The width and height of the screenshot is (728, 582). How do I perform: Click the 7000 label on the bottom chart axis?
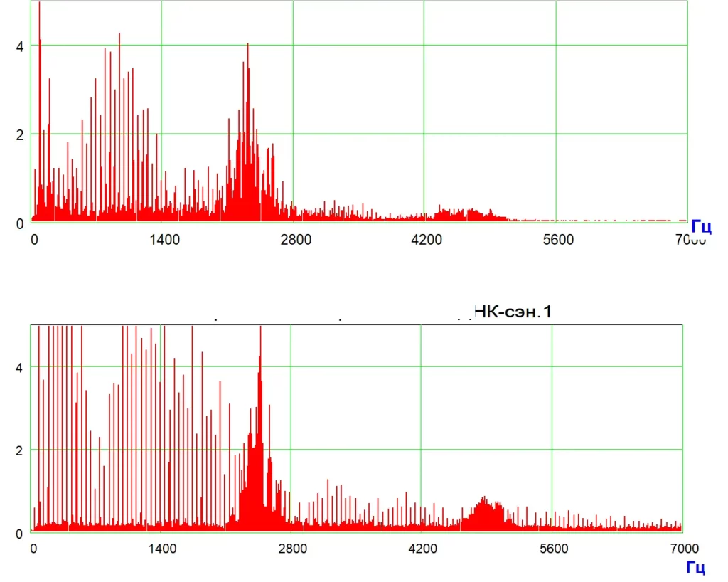point(682,549)
